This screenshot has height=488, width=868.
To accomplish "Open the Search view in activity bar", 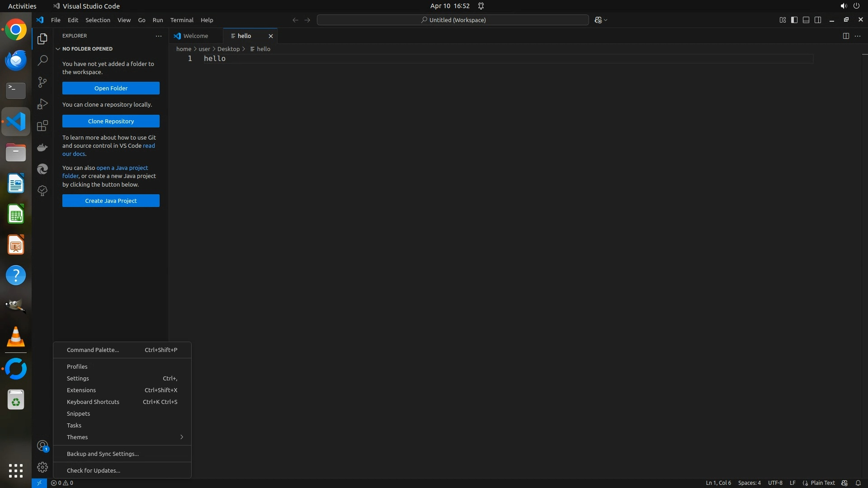I will 42,60.
